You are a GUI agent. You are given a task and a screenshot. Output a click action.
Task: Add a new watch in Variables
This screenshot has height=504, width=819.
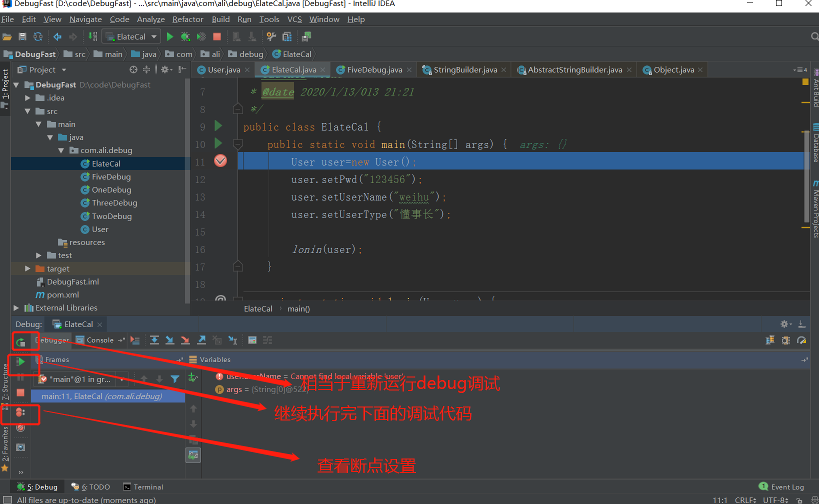(193, 378)
